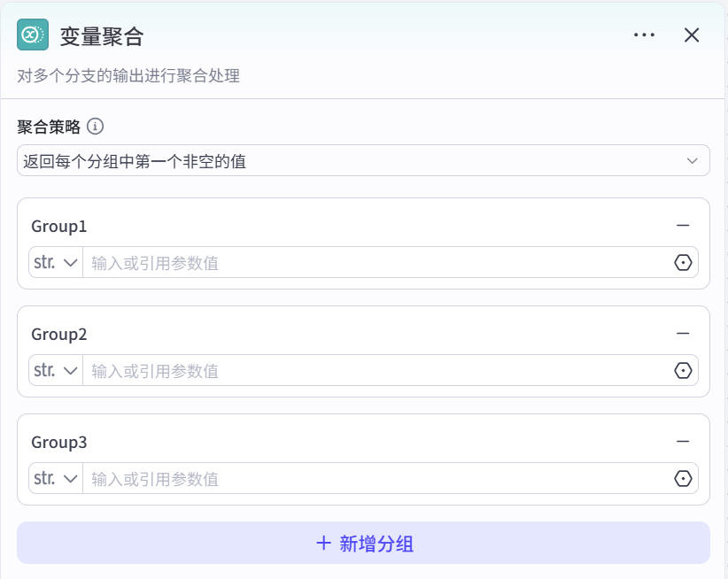This screenshot has height=579, width=728.
Task: Click Group3 hexagon variable reference icon
Action: pyautogui.click(x=683, y=479)
